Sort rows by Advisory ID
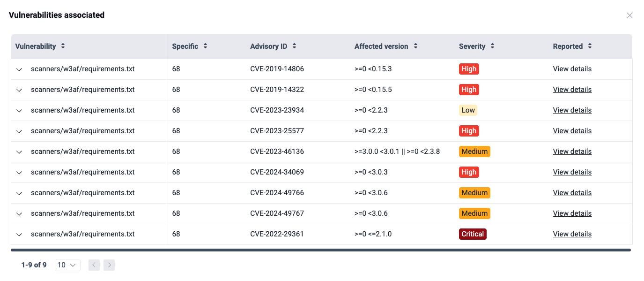 (294, 46)
